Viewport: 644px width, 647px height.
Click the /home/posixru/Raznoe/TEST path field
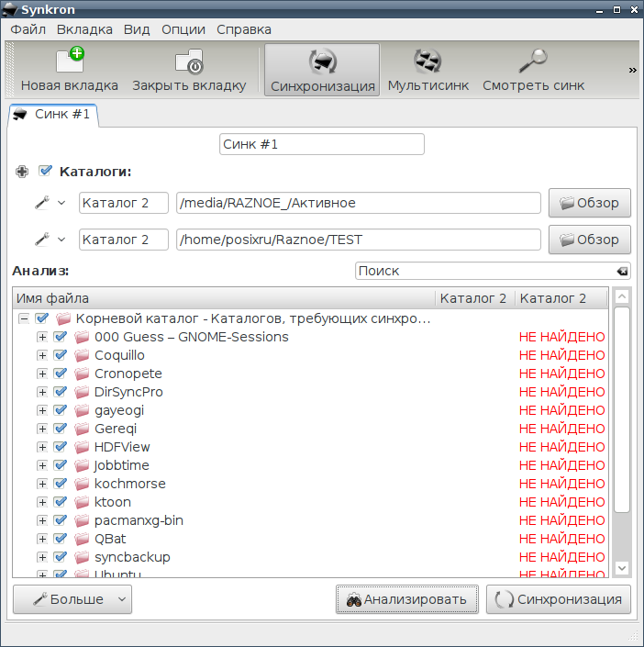(359, 240)
